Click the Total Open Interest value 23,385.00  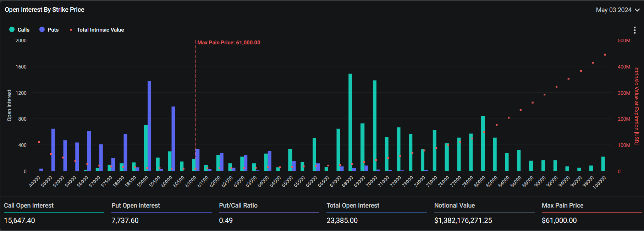pyautogui.click(x=342, y=220)
